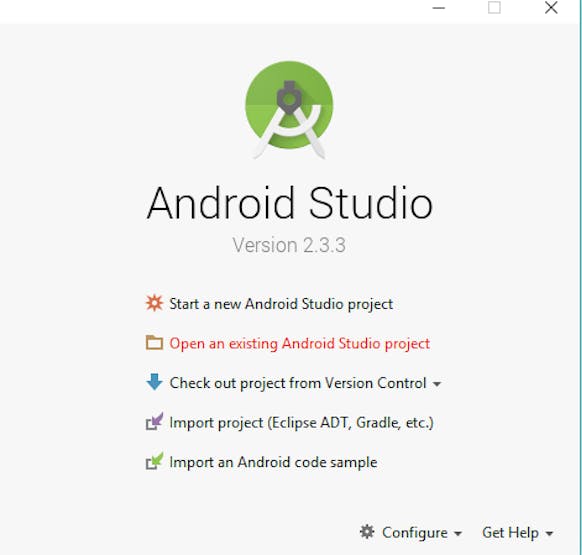The width and height of the screenshot is (582, 555).
Task: Expand the Get Help dropdown arrow
Action: pyautogui.click(x=549, y=534)
